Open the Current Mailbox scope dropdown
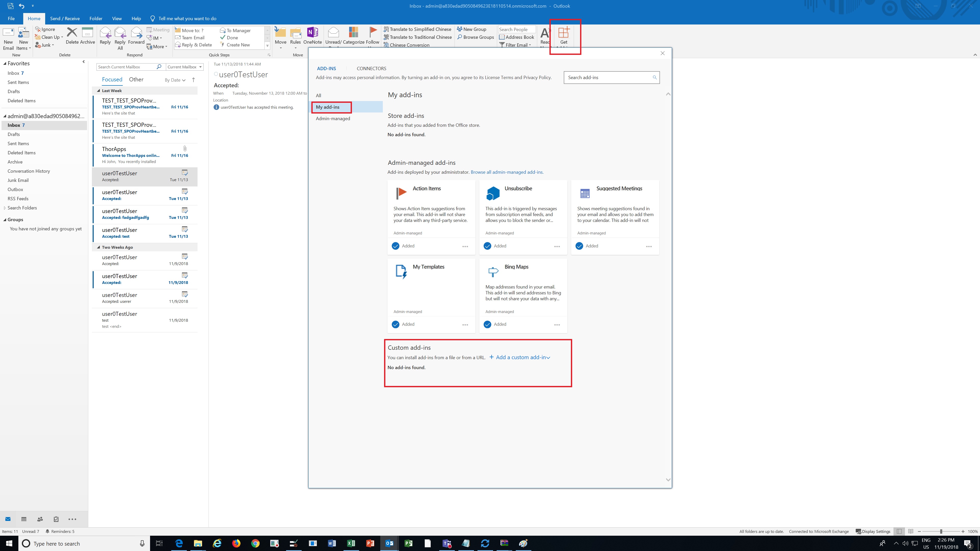 coord(185,67)
